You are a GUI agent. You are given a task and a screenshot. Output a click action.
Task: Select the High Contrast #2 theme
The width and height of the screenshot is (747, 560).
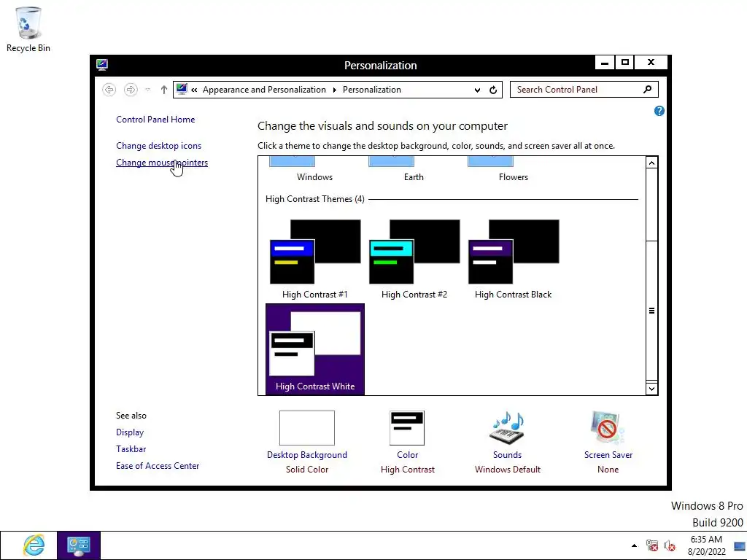pyautogui.click(x=414, y=259)
